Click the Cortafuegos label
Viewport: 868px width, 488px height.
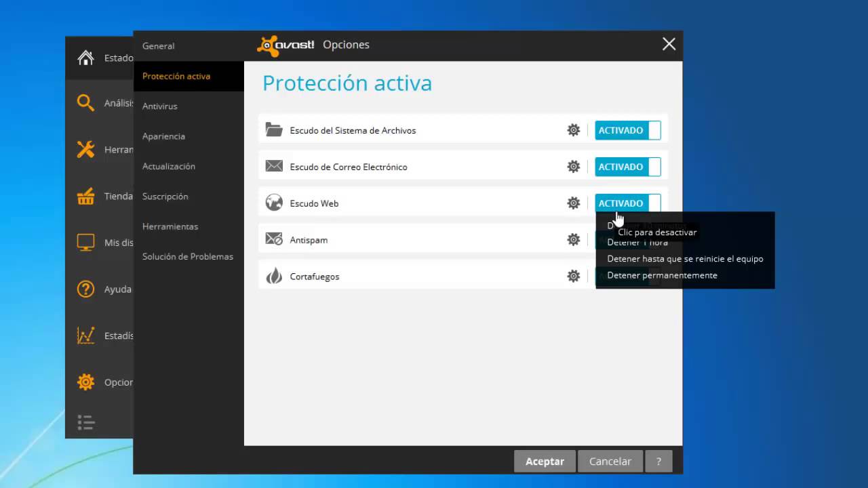pos(314,277)
